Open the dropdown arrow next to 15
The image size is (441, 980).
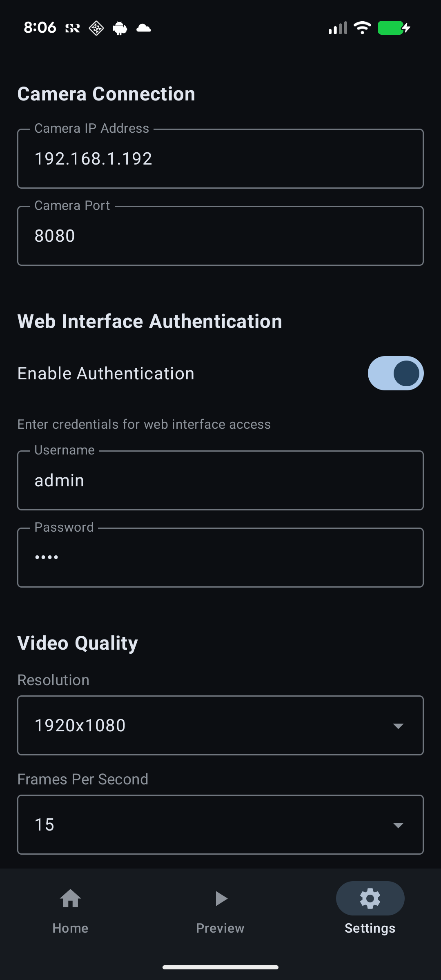tap(398, 824)
